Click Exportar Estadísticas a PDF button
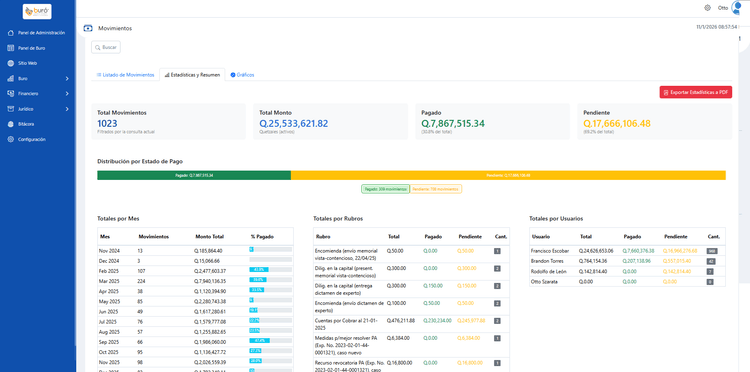Image resolution: width=750 pixels, height=372 pixels. point(695,92)
